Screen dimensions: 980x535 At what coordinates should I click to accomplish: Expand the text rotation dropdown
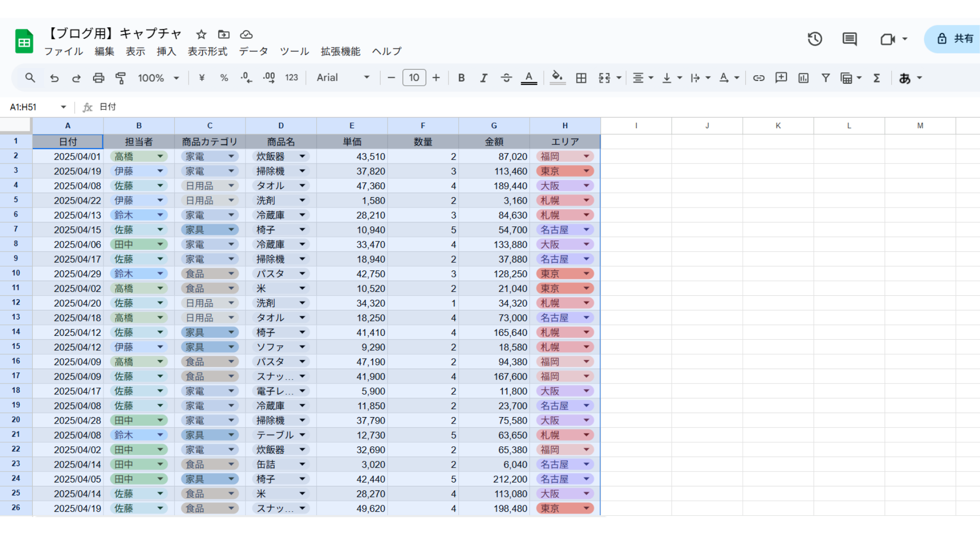pos(736,78)
